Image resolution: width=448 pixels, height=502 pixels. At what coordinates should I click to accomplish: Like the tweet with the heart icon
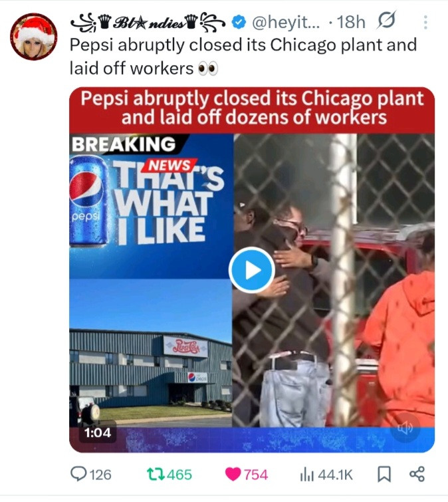pos(233,474)
